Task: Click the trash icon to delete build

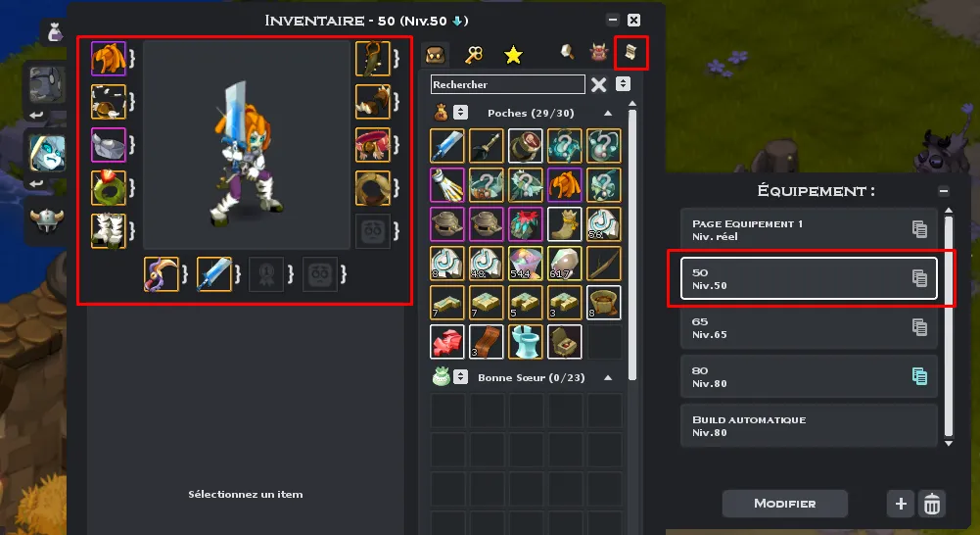Action: [932, 504]
